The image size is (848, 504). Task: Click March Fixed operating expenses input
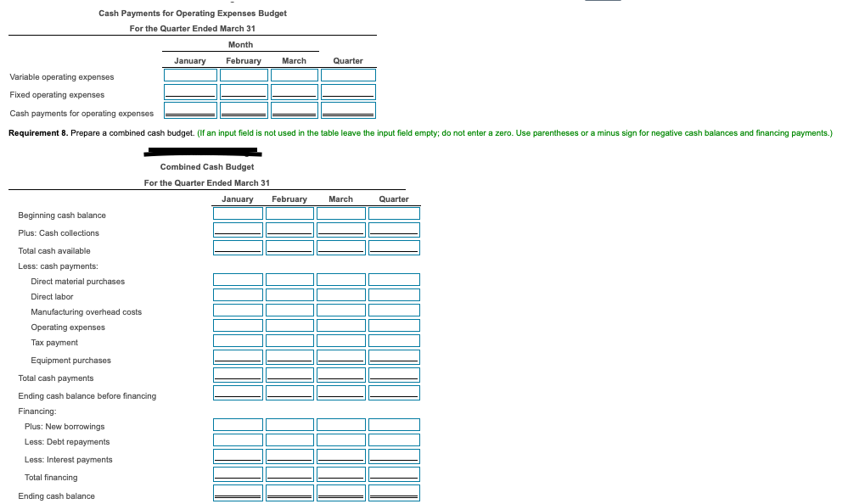pos(295,92)
